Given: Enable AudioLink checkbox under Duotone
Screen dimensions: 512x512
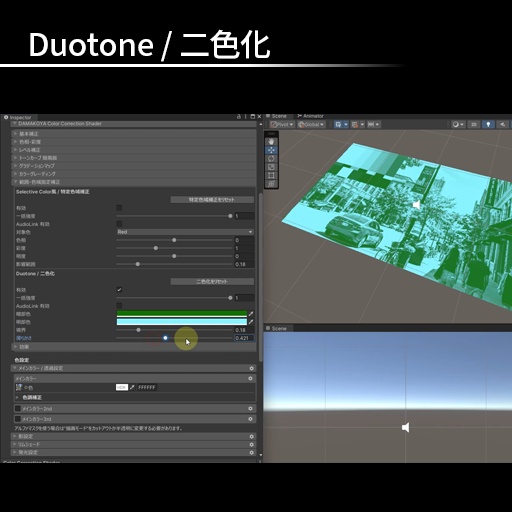Looking at the screenshot, I should pyautogui.click(x=119, y=306).
